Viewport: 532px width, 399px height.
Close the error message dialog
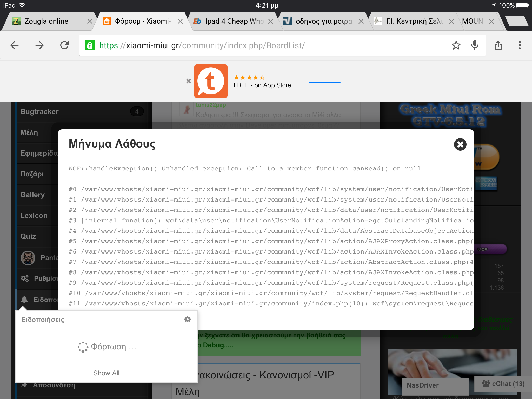pos(460,144)
